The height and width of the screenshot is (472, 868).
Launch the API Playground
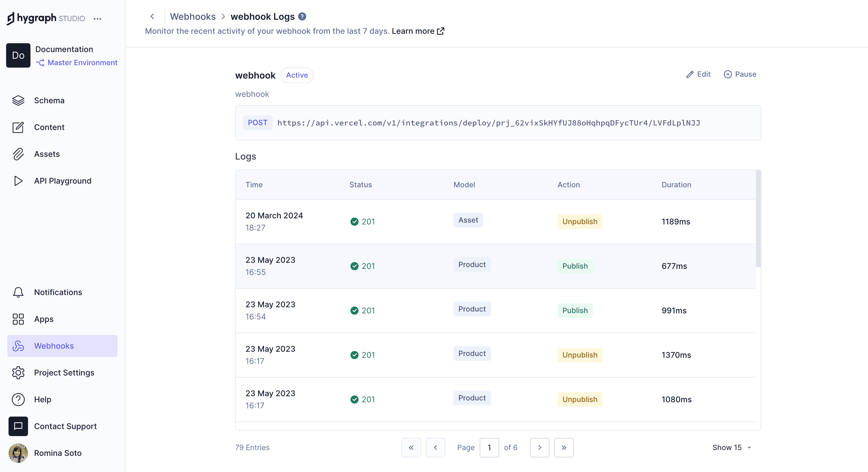(x=63, y=181)
